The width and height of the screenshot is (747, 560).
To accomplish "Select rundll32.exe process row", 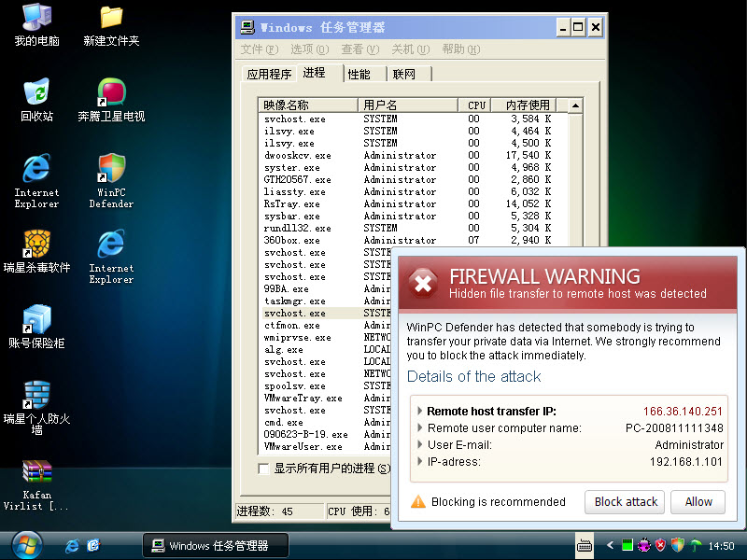I will [413, 228].
